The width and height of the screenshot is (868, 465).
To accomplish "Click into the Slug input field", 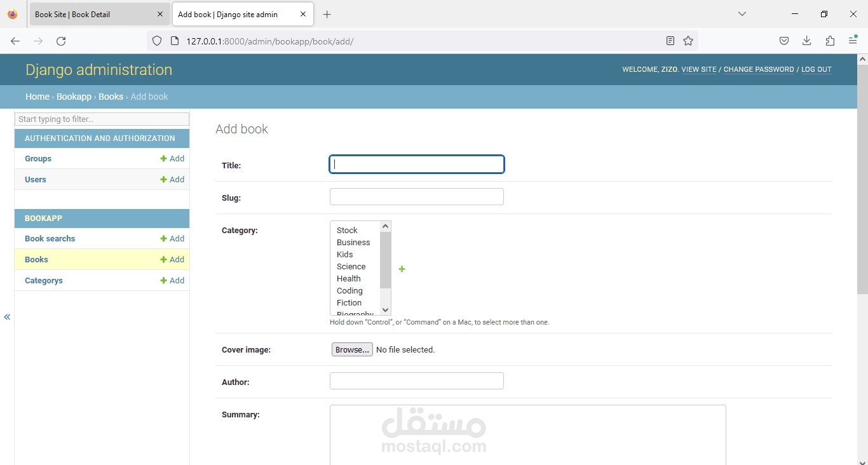I will click(x=417, y=197).
